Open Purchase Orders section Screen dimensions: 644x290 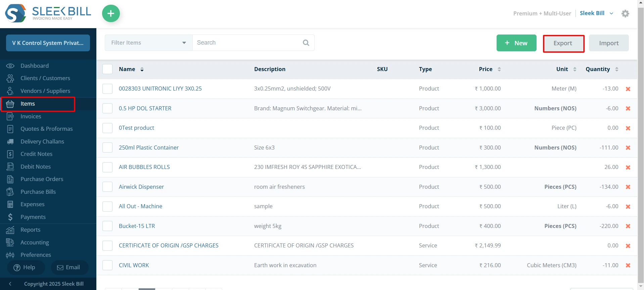[x=42, y=179]
